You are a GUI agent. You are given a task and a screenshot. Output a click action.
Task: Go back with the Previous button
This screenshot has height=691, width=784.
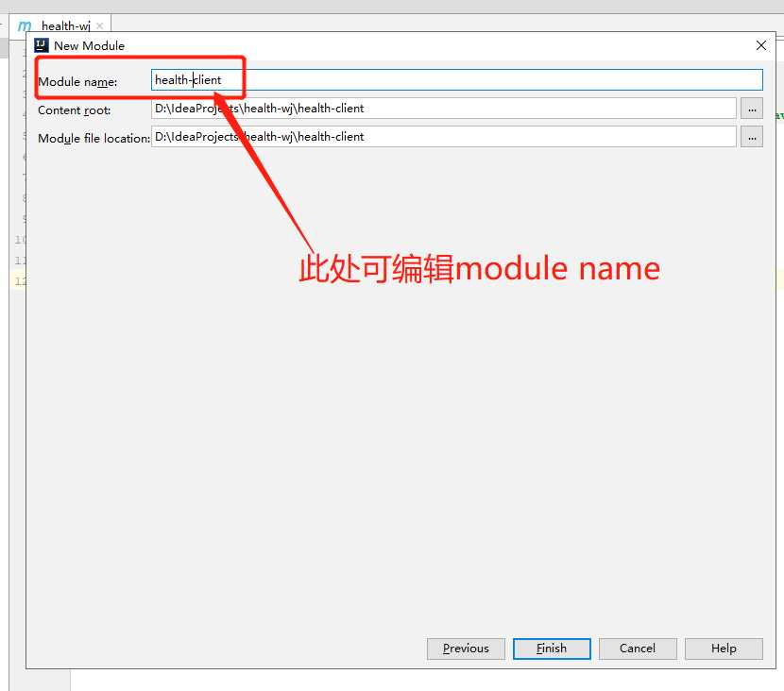pos(466,649)
